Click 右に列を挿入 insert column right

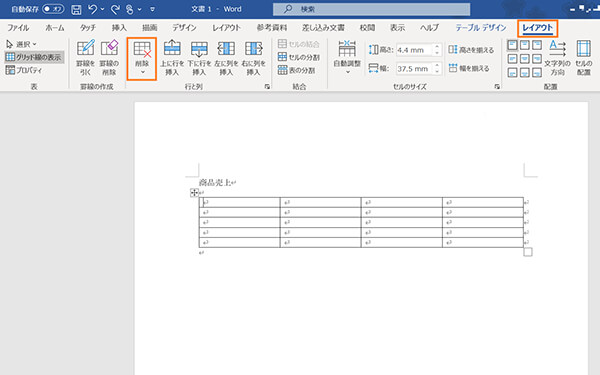pyautogui.click(x=253, y=57)
